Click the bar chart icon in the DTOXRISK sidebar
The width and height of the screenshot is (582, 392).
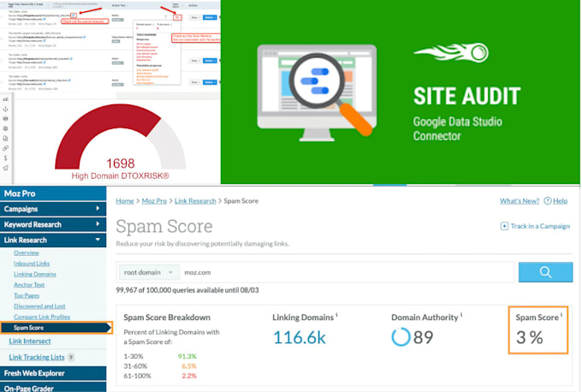coord(6,99)
